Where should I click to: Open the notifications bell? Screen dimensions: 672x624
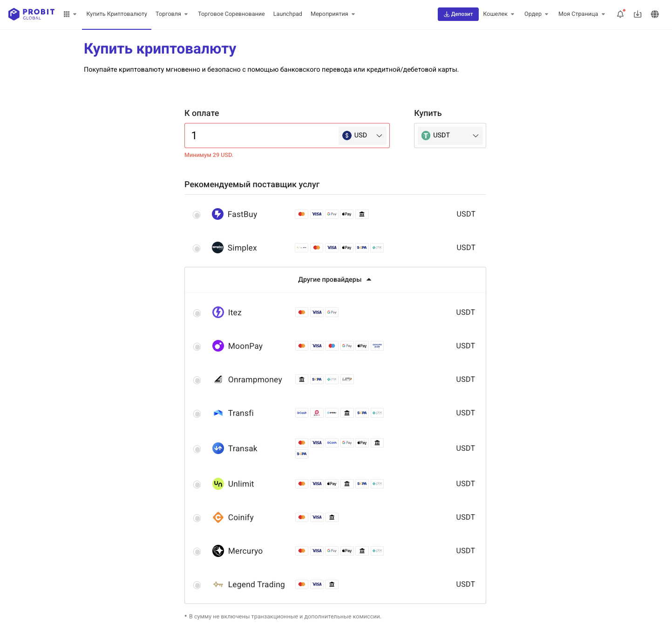click(620, 14)
